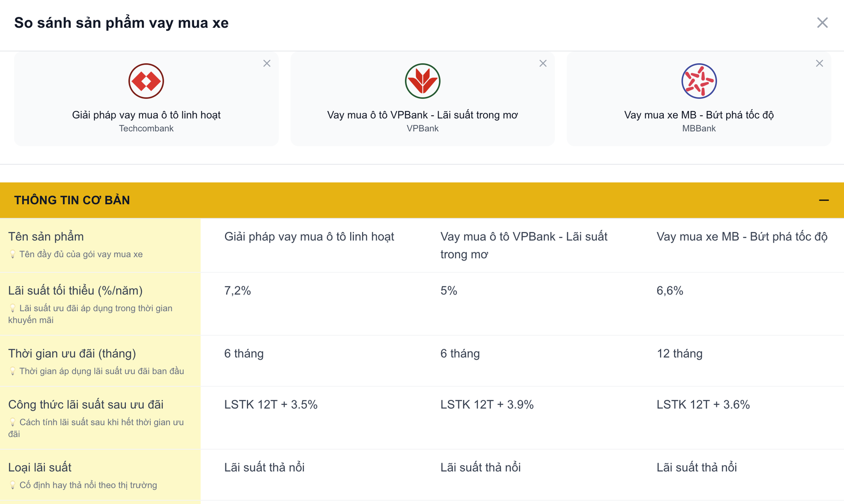Close the So sánh sản phẩm dialog
844x504 pixels.
click(822, 23)
